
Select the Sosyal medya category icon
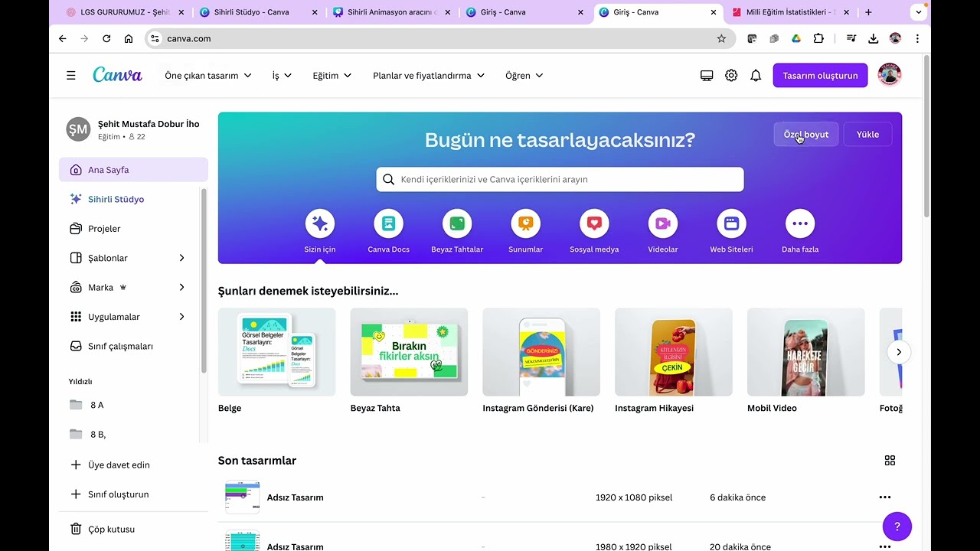coord(594,223)
